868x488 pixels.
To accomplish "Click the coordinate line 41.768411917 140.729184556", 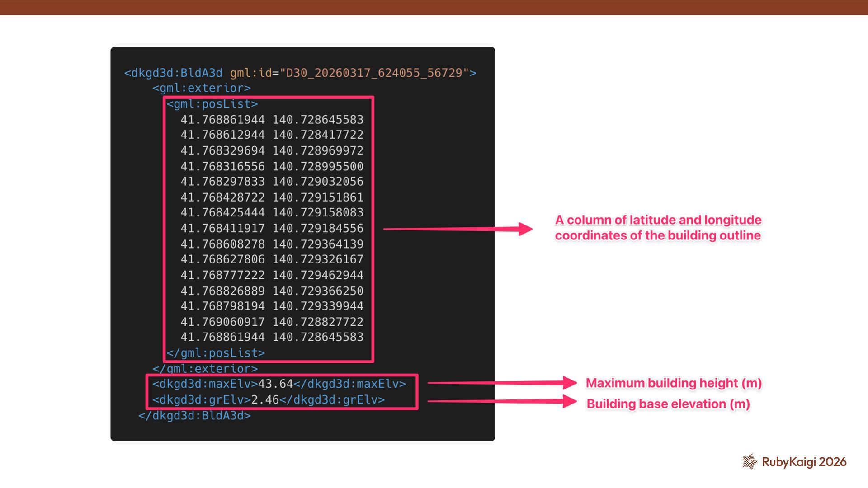I will click(x=272, y=228).
